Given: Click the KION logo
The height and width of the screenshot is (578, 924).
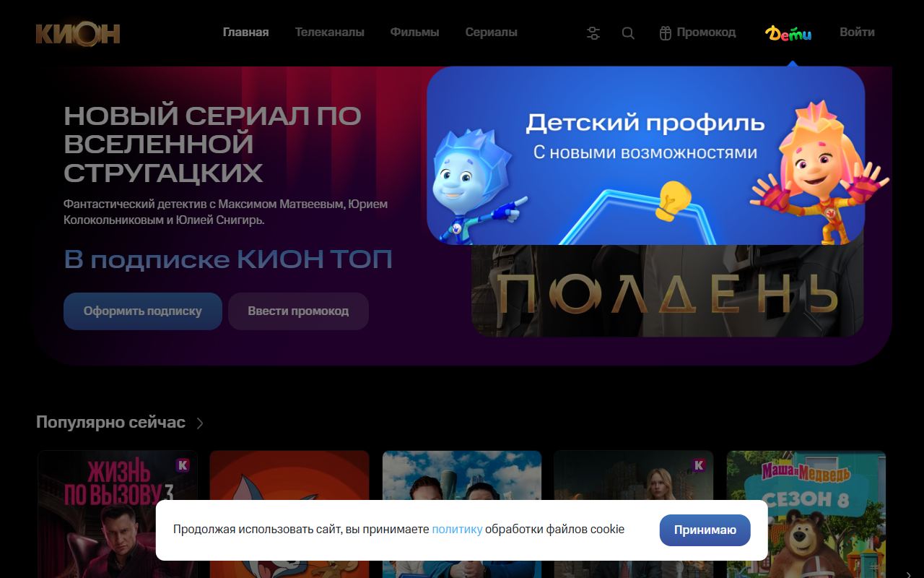Looking at the screenshot, I should 78,33.
